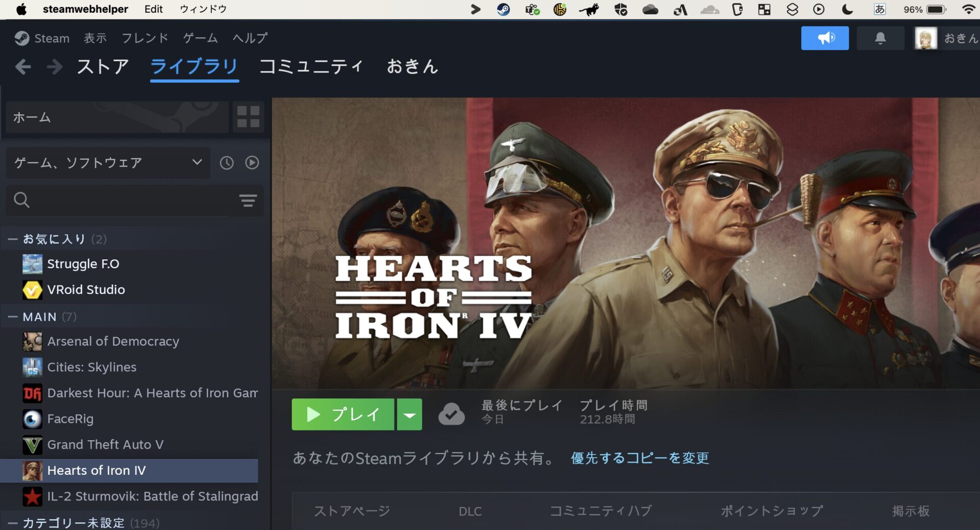980x530 pixels.
Task: Open the ウィンドウ menu
Action: pyautogui.click(x=203, y=9)
